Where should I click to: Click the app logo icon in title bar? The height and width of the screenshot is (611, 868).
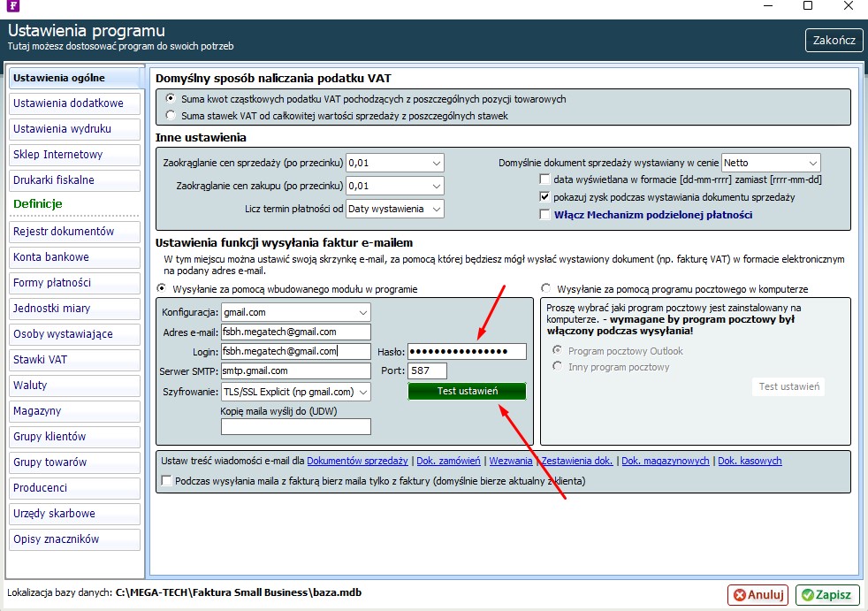12,5
